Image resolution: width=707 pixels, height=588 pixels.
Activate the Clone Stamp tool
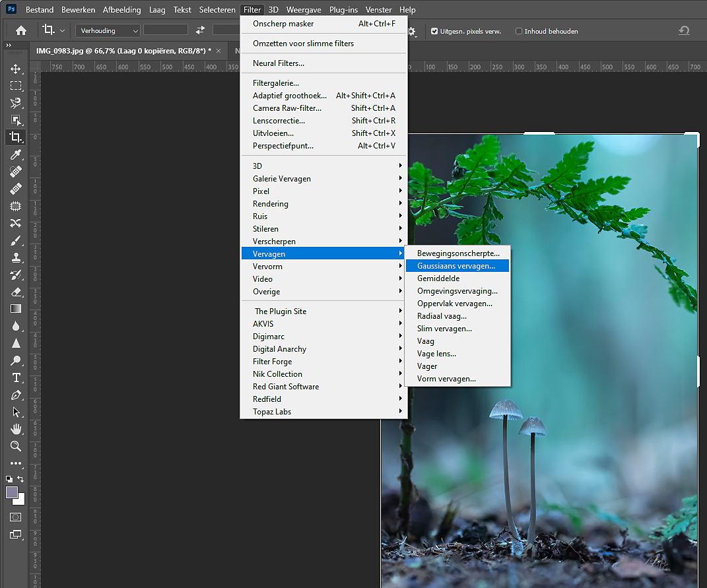[x=16, y=257]
